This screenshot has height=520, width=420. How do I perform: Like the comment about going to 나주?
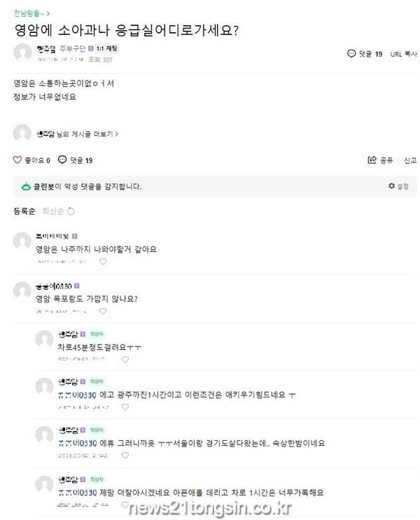pyautogui.click(x=103, y=262)
